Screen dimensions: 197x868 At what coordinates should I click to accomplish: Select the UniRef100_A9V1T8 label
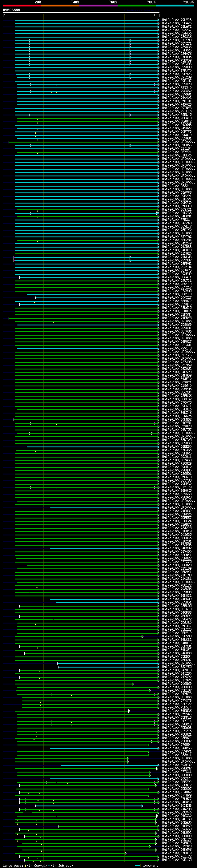(177, 349)
